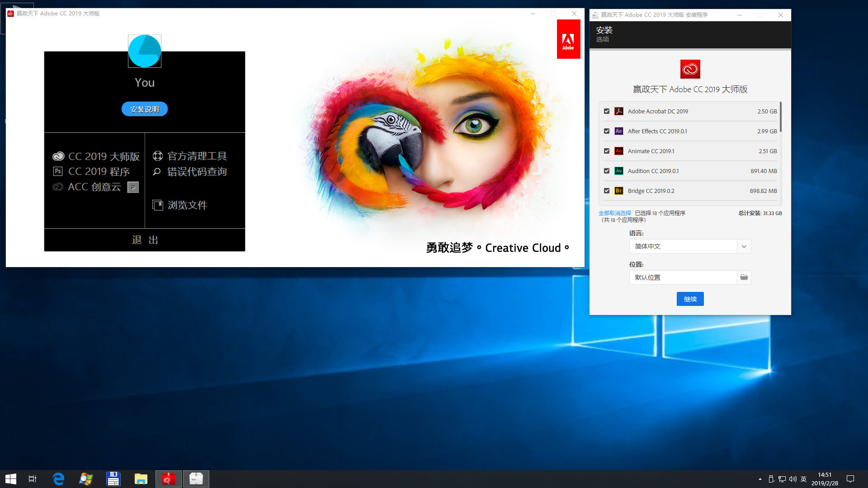Click the volume icon in system tray
Viewport: 868px width, 488px height.
[x=793, y=479]
